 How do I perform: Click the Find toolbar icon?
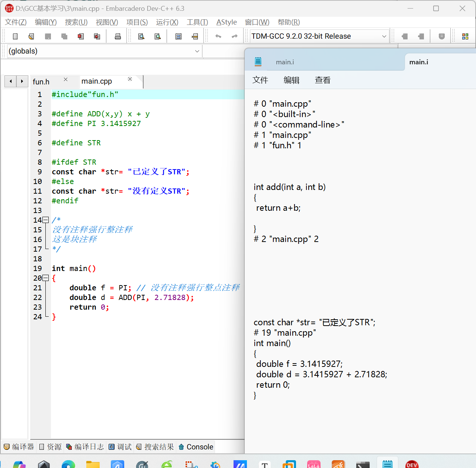[141, 36]
